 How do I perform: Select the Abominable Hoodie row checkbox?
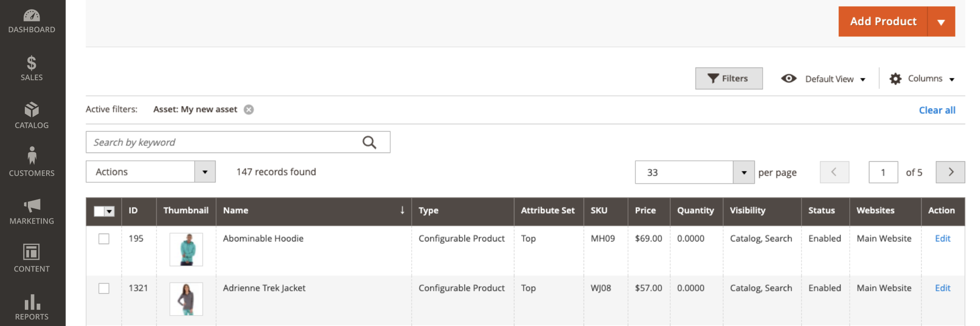click(x=104, y=239)
